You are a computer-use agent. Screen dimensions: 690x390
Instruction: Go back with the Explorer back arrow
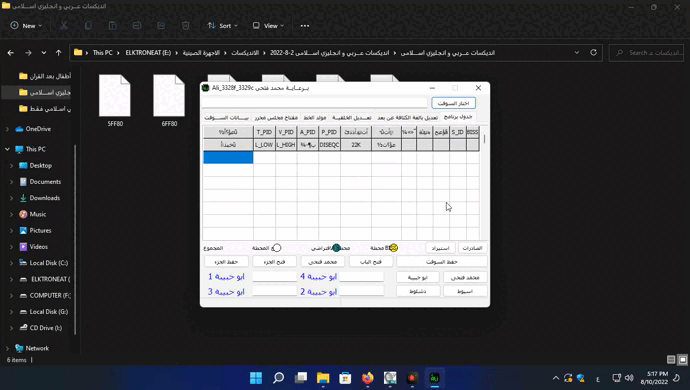click(11, 52)
